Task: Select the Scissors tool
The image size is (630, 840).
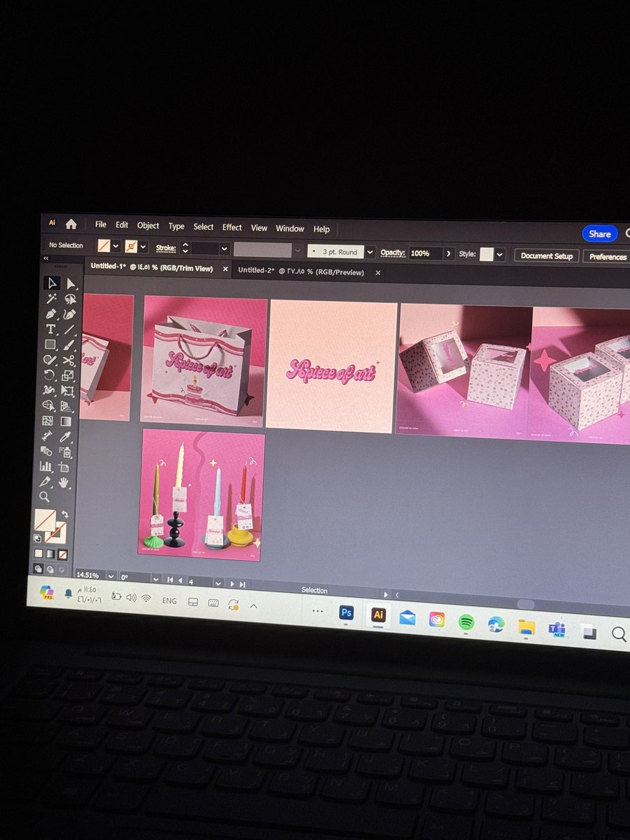Action: 69,360
